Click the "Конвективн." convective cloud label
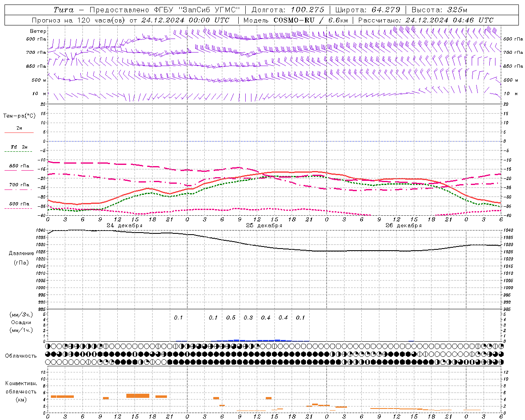 [x=21, y=383]
